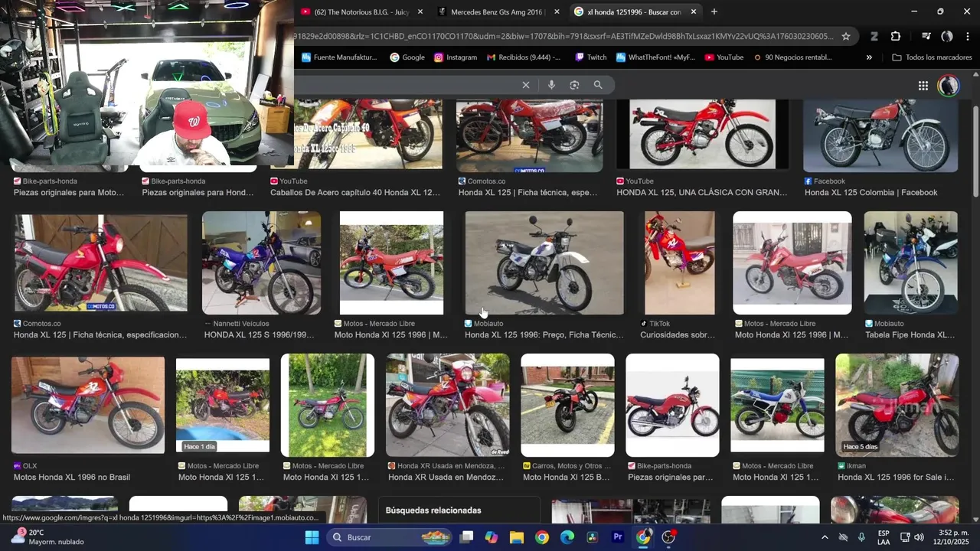Open Recibidos (9.444) Gmail bookmark

click(x=523, y=57)
